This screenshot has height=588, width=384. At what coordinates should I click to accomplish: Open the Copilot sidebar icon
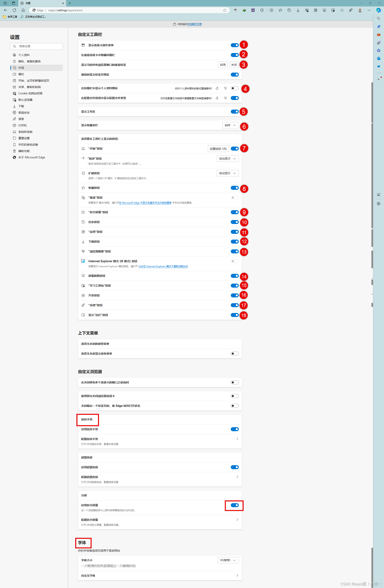coord(378,10)
